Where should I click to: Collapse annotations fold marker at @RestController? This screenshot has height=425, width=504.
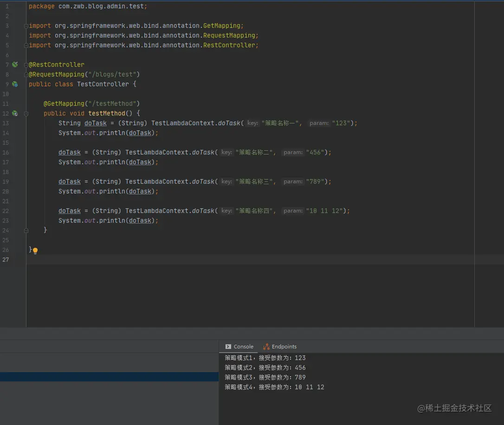(x=26, y=65)
